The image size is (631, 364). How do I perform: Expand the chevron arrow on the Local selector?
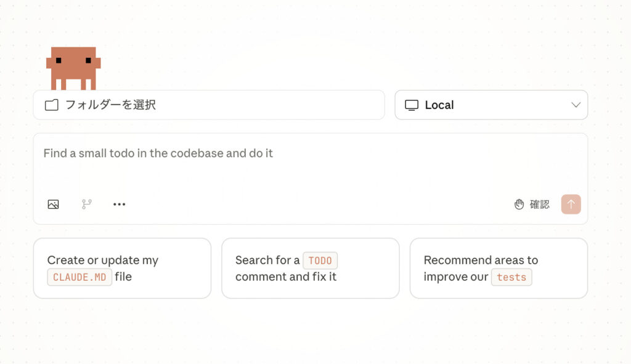coord(576,105)
